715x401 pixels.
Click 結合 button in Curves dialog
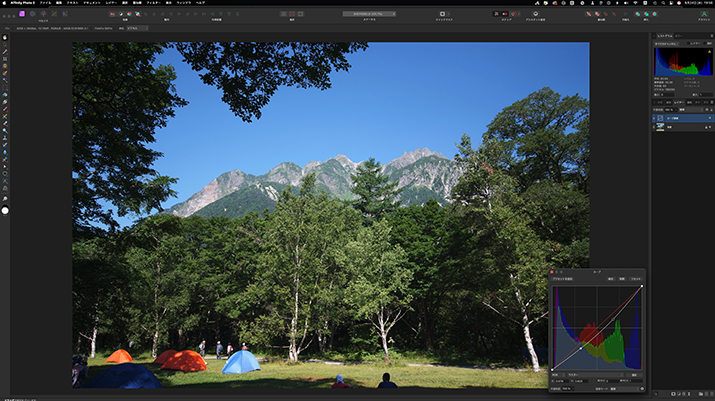tap(609, 278)
